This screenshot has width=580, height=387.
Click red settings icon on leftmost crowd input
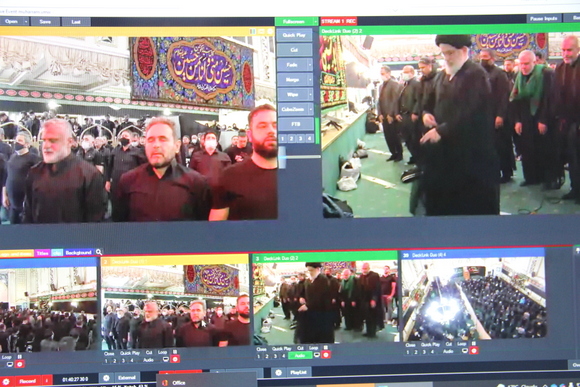20,364
